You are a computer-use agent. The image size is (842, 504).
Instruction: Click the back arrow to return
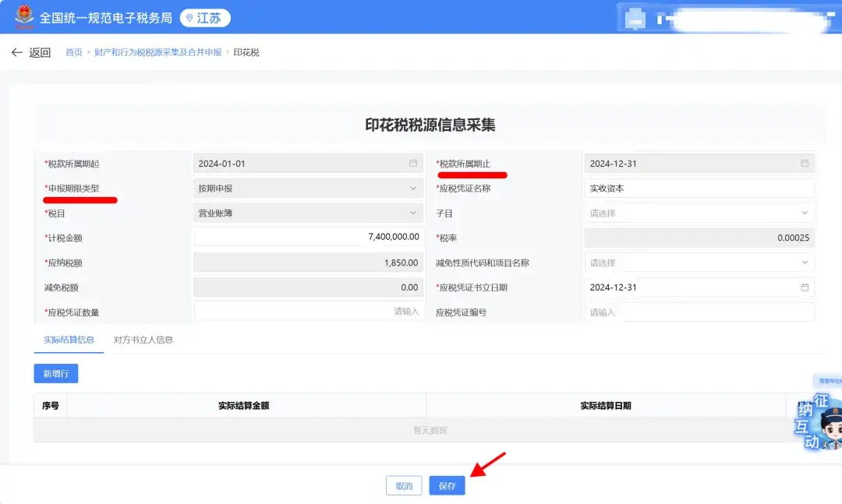click(x=17, y=52)
